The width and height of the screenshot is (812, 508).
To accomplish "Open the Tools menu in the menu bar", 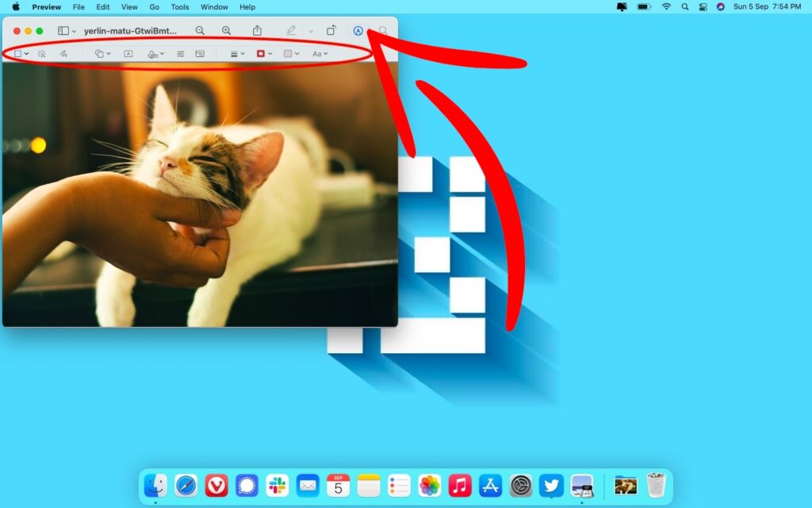I will 179,7.
